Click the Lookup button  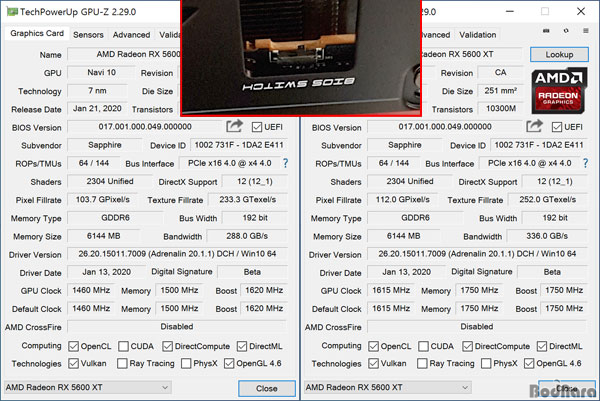[559, 54]
